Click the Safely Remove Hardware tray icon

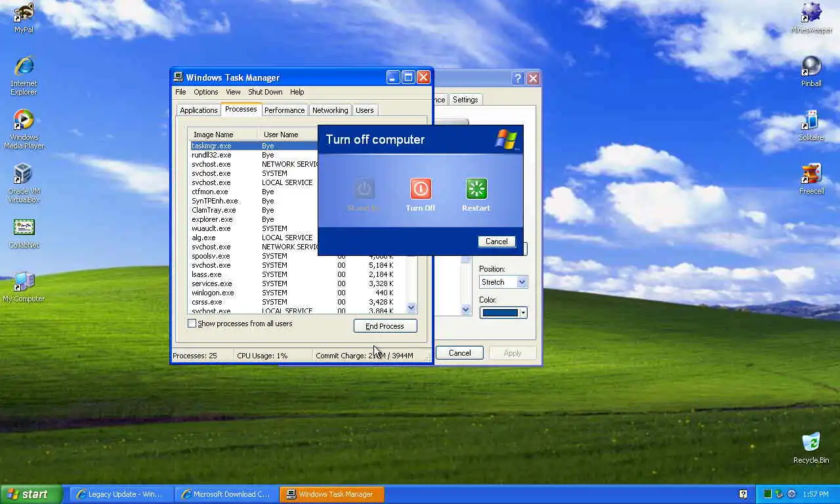click(779, 494)
